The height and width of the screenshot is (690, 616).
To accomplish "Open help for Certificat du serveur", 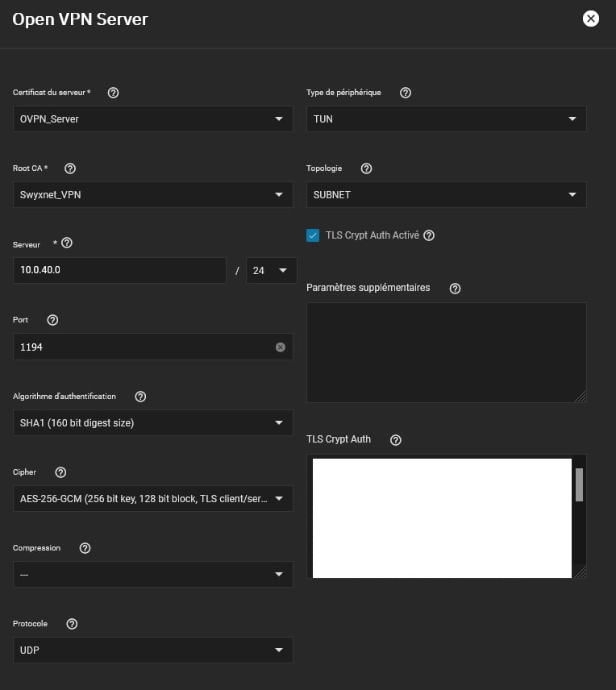I will point(113,93).
